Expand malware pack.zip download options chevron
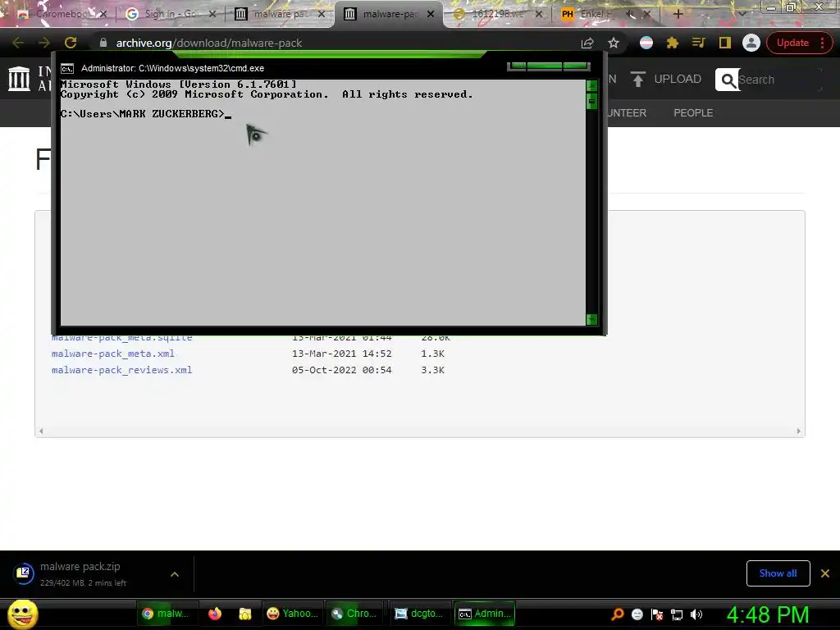The image size is (840, 630). [x=175, y=573]
